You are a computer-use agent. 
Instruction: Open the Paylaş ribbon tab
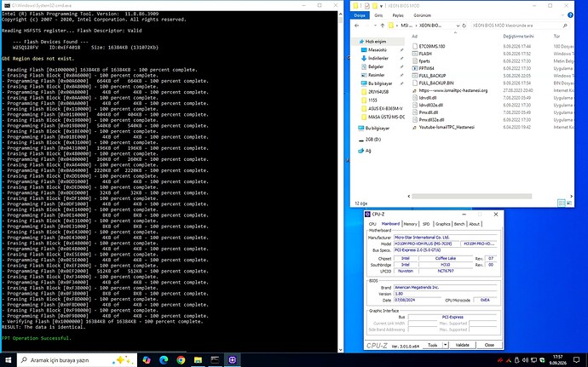(x=398, y=15)
